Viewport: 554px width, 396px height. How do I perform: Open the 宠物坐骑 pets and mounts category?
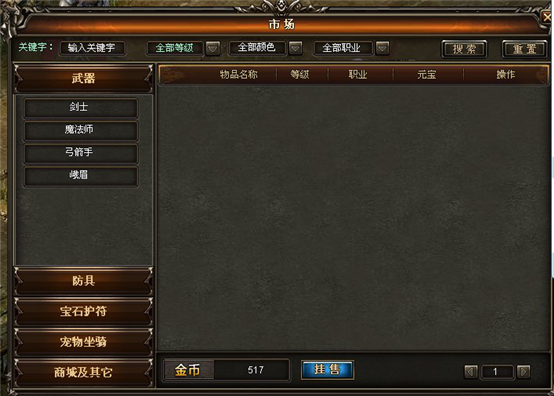pyautogui.click(x=84, y=342)
